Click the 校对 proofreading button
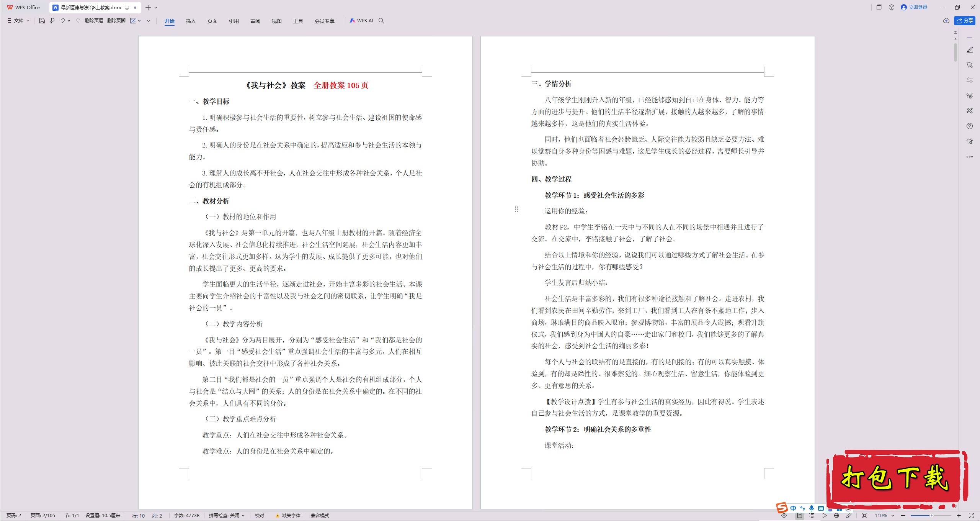This screenshot has width=980, height=521. [x=260, y=516]
